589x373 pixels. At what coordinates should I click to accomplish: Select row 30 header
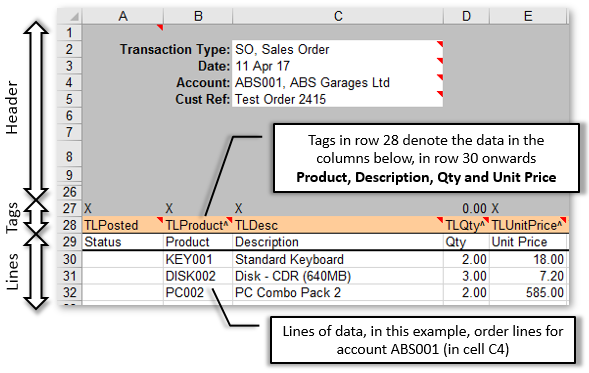click(x=69, y=259)
